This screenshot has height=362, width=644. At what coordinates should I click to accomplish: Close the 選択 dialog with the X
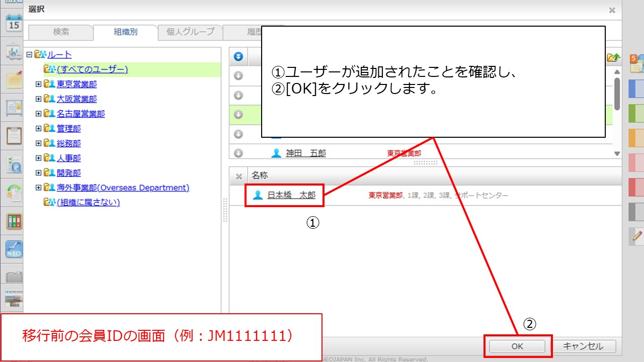pos(612,10)
